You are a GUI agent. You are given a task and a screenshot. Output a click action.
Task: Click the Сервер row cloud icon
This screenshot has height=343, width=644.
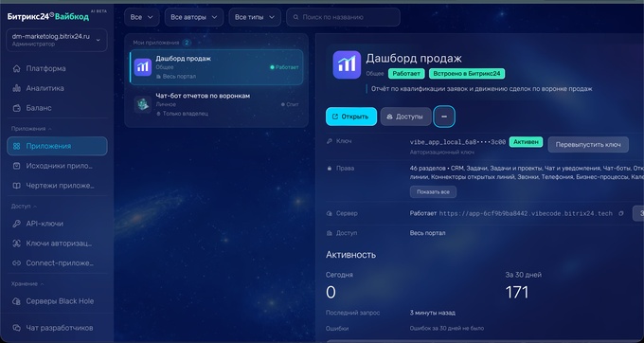[329, 213]
